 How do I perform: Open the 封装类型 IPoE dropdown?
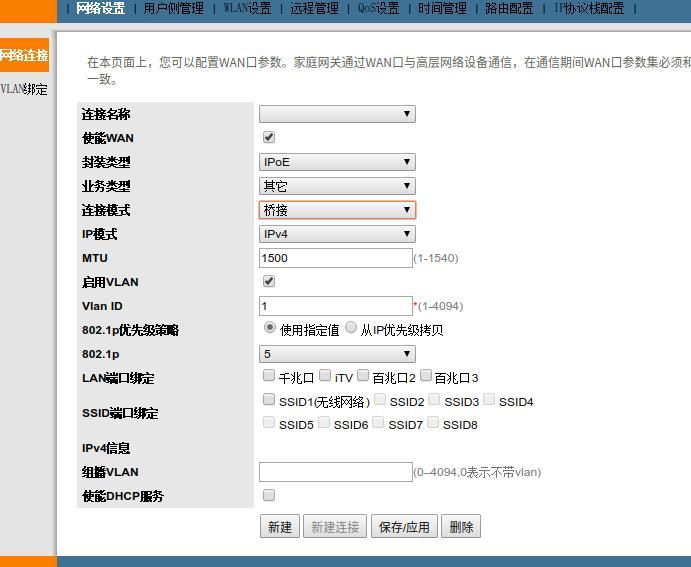pos(337,162)
